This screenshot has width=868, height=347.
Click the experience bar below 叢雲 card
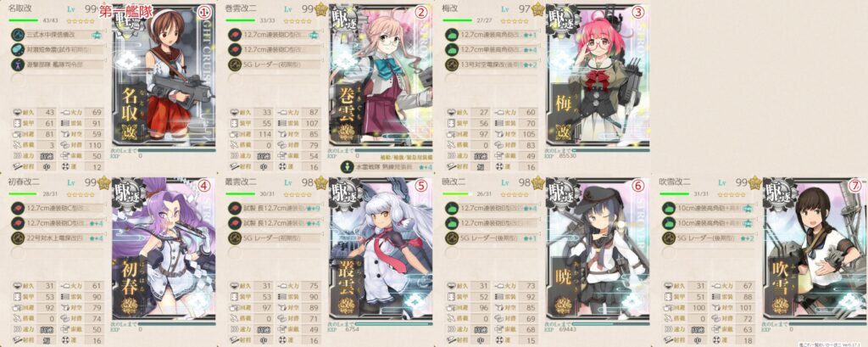[x=393, y=323]
